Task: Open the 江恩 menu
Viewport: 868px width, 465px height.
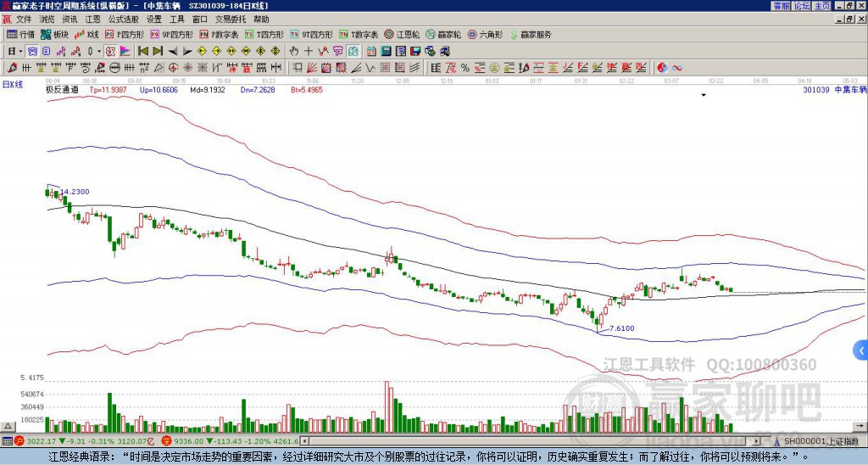Action: coord(92,20)
